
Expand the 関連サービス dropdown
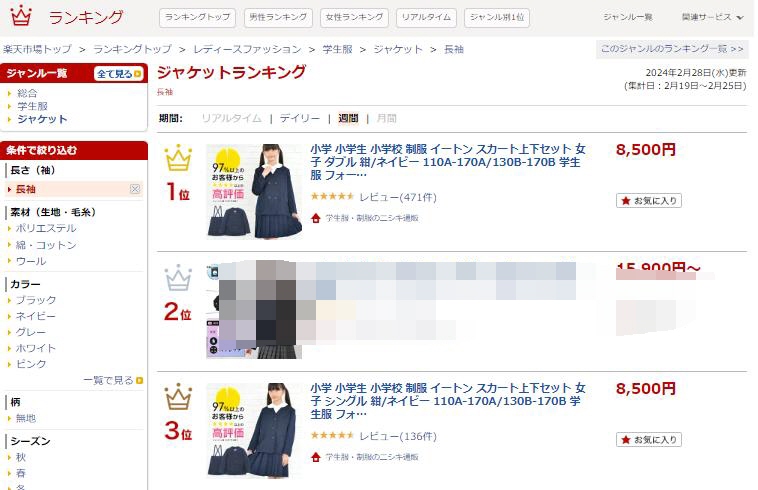click(712, 17)
